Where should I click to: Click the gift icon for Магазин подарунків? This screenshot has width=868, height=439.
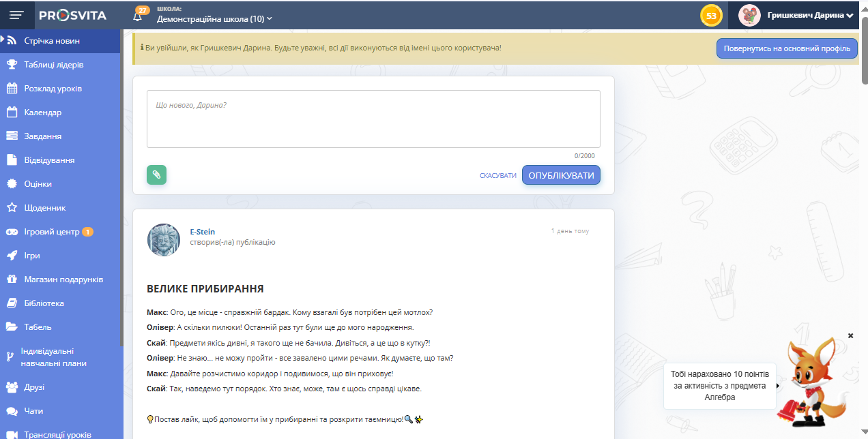point(12,279)
